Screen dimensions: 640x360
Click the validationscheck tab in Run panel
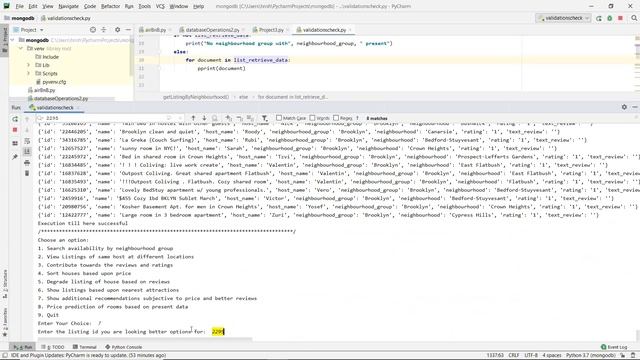[x=55, y=108]
